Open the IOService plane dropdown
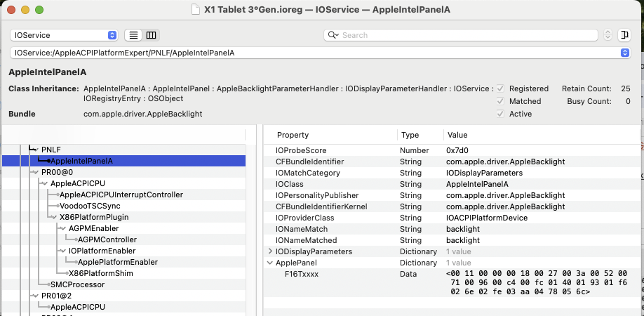 point(64,35)
